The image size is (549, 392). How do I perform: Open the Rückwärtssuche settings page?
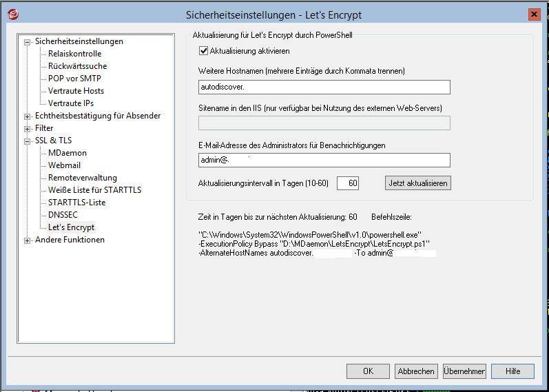click(x=77, y=66)
